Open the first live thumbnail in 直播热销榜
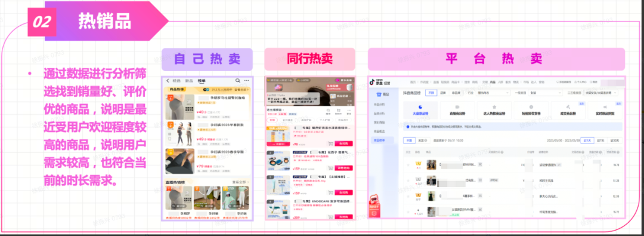Screen dimensions: 644x236 179,198
